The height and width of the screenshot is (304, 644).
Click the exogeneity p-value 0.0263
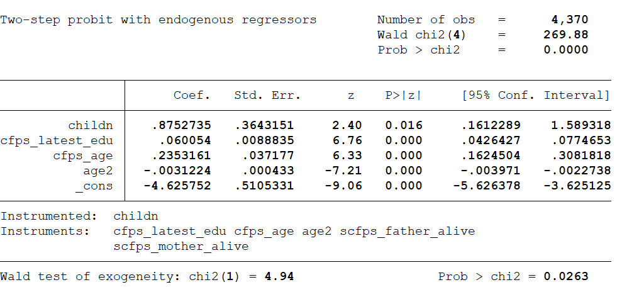click(566, 276)
